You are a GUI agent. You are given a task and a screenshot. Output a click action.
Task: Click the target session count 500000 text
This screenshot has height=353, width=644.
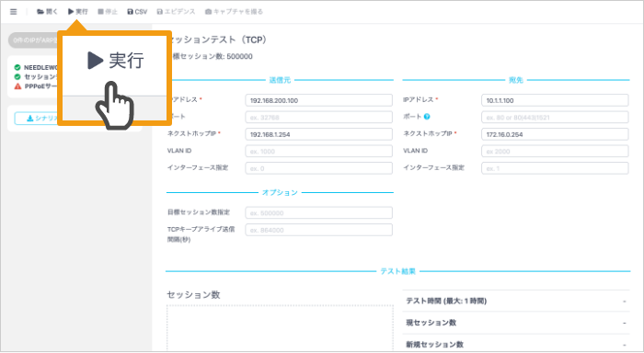pyautogui.click(x=212, y=57)
